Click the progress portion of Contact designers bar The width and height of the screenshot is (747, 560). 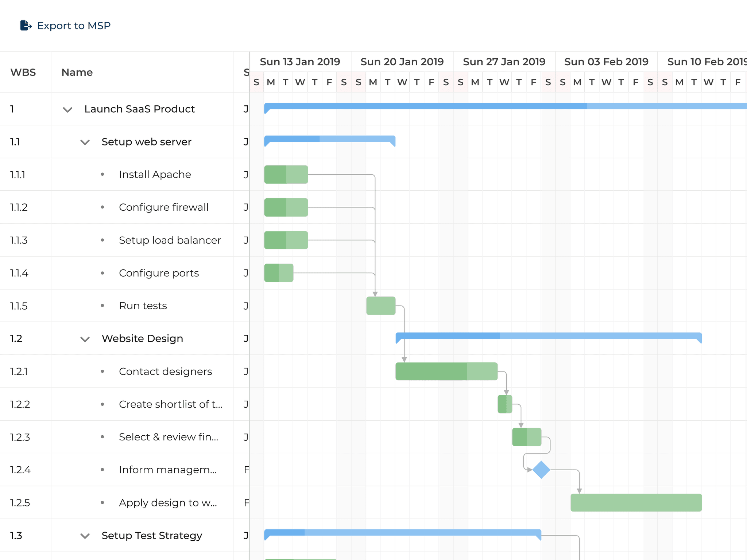[430, 371]
